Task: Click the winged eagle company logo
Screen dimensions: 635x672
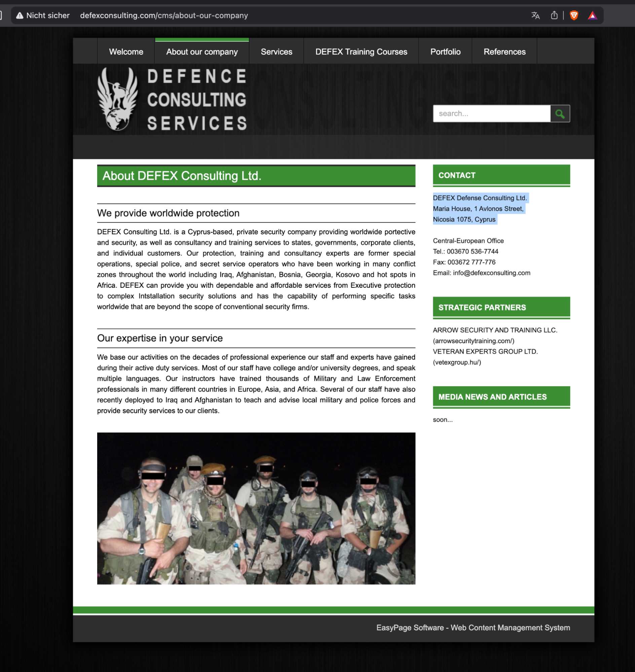Action: tap(117, 99)
